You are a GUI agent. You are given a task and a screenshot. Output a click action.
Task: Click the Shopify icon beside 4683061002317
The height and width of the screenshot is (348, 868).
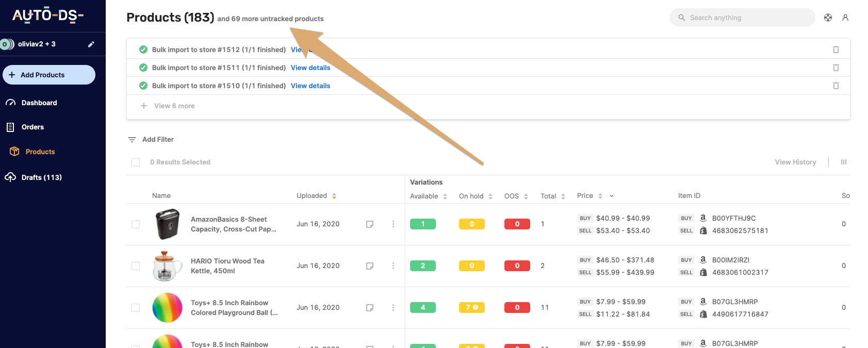tap(703, 272)
